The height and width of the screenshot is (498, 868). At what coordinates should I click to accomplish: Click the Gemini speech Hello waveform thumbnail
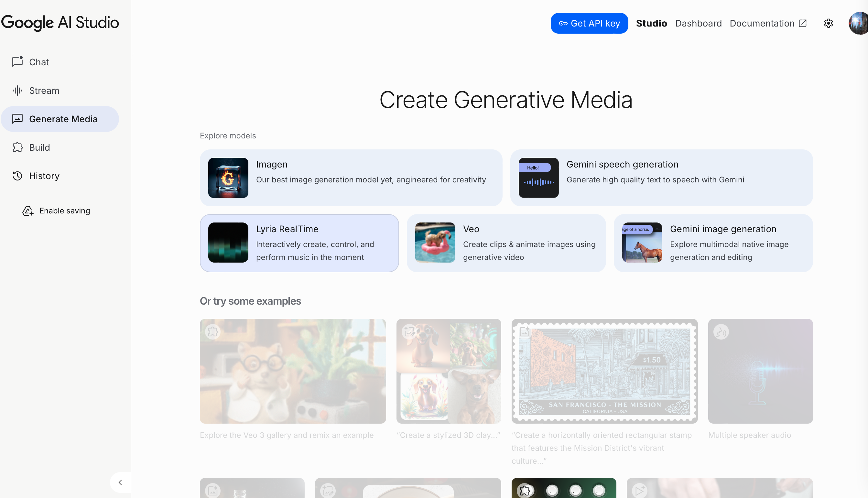[539, 178]
